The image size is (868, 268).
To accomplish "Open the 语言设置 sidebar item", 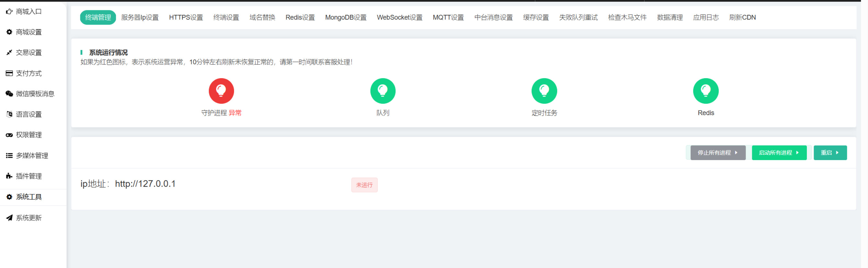I will click(28, 114).
